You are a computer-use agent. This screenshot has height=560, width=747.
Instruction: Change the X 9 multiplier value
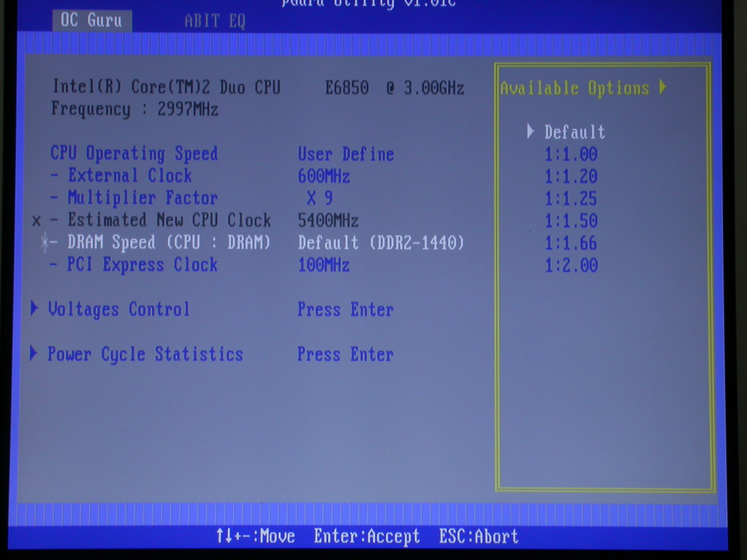(x=320, y=198)
